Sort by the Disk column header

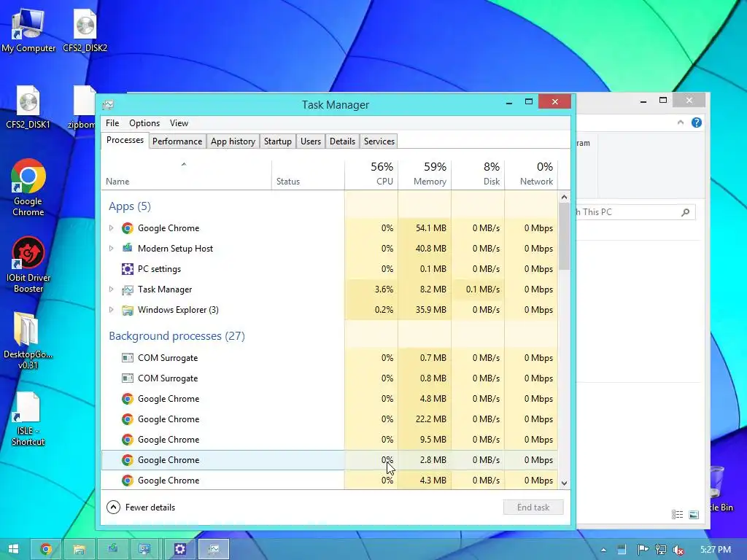pos(478,174)
